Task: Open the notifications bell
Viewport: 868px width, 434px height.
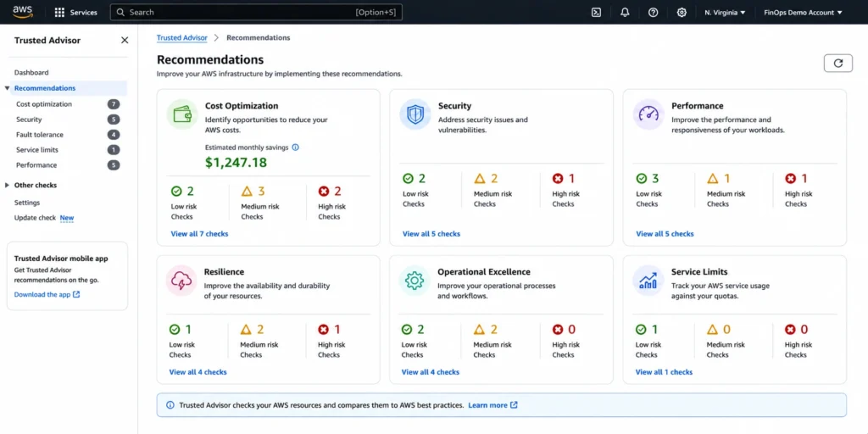Action: pyautogui.click(x=625, y=12)
